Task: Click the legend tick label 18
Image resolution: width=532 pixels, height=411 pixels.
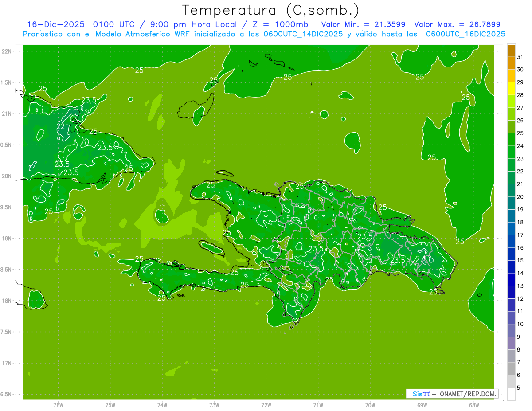Action: (520, 222)
